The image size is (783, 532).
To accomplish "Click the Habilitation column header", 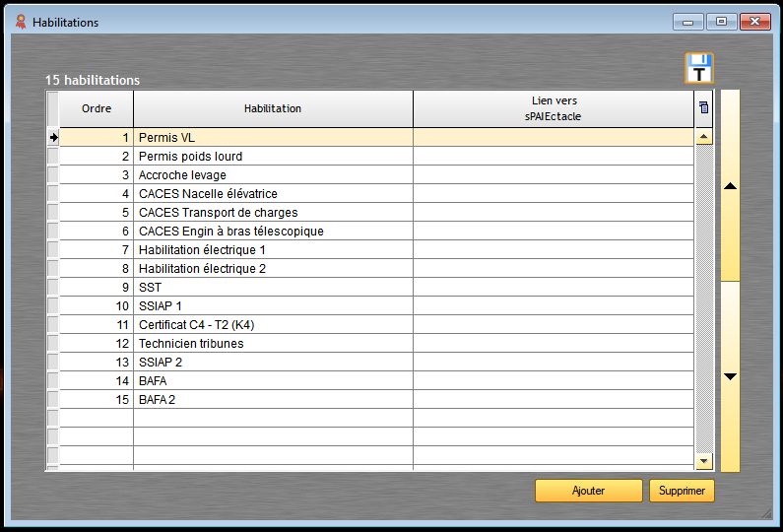I will [x=273, y=108].
